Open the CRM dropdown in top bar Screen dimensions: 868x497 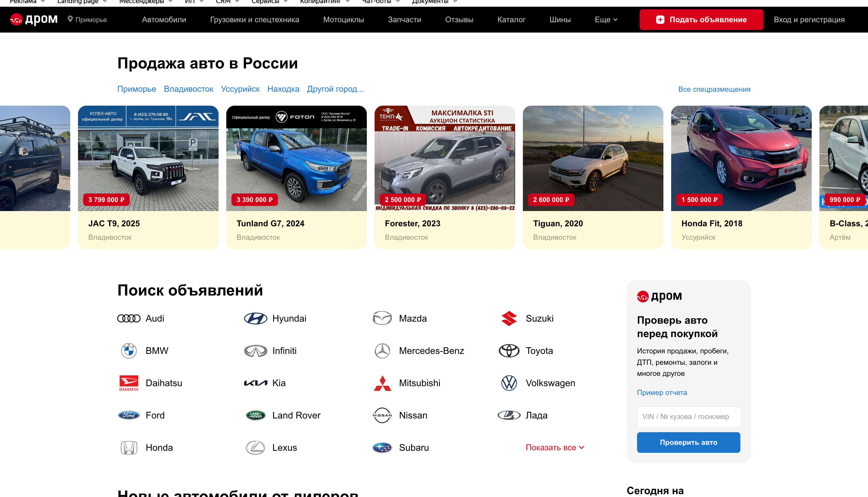click(x=227, y=2)
